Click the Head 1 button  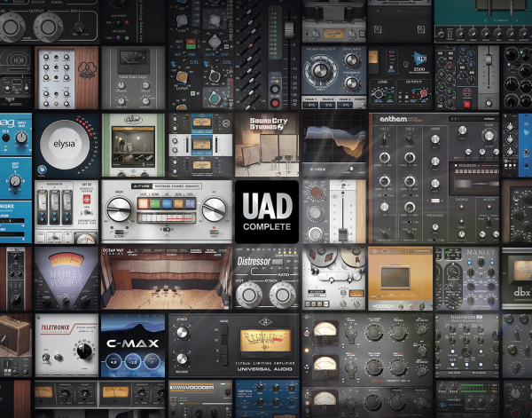coord(311,106)
